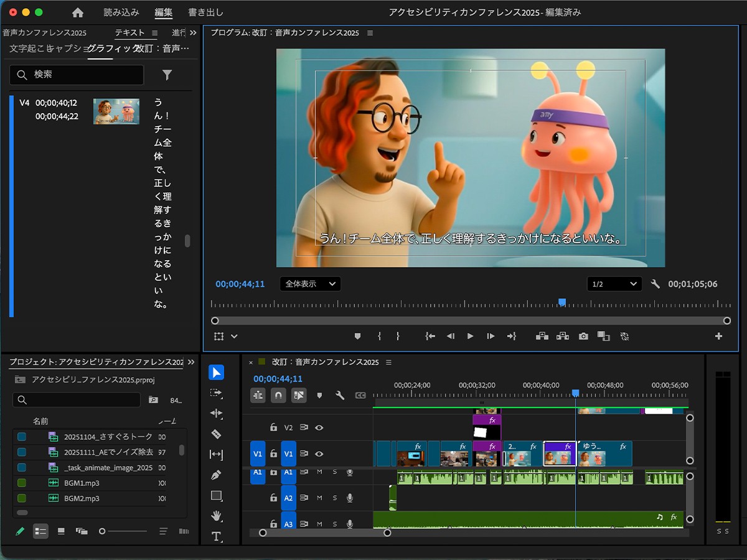
Task: Open the 全体表示 zoom level dropdown
Action: click(x=309, y=284)
